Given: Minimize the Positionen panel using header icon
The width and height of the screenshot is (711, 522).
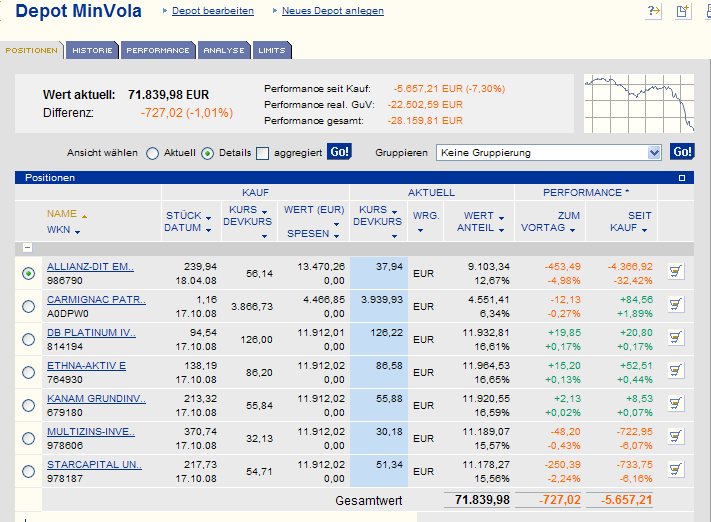Looking at the screenshot, I should [x=682, y=178].
